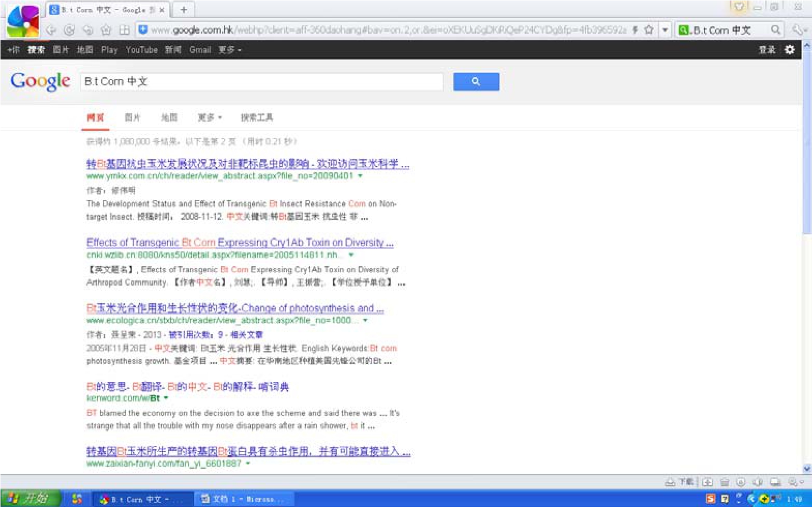Open dropdown arrow beside ymkx.com.cn result URL
812x507 pixels.
coord(360,176)
